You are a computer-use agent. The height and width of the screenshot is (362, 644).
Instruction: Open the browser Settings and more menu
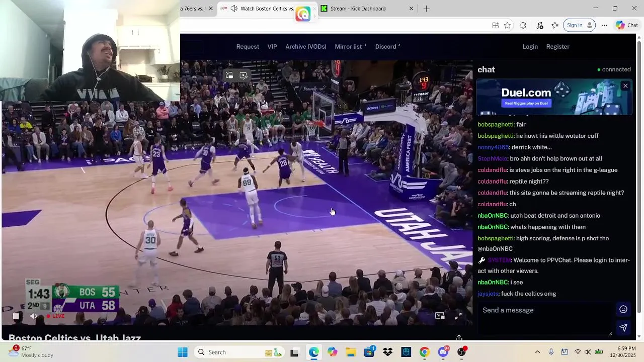tap(604, 25)
